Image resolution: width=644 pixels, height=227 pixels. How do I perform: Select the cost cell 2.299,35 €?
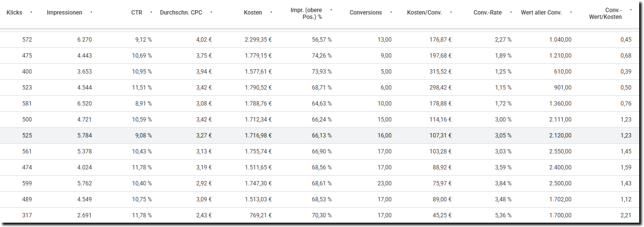tap(258, 40)
